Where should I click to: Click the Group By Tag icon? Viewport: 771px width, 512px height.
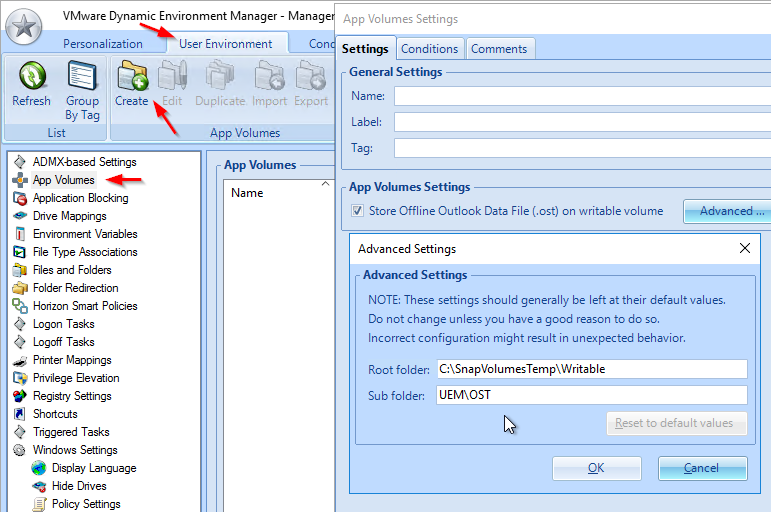82,76
